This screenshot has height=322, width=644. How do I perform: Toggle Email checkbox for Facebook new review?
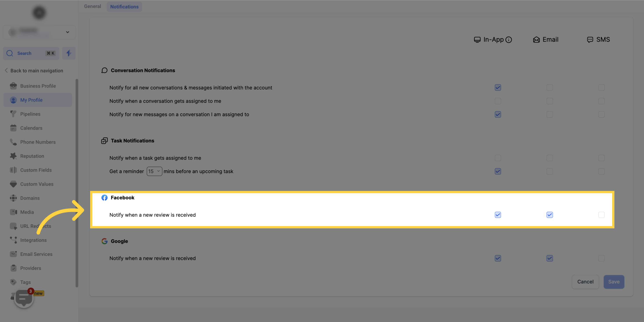click(x=550, y=214)
